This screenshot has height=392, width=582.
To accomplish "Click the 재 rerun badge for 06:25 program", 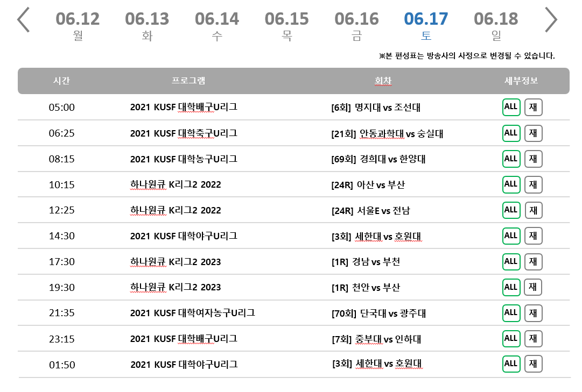I will 533,133.
